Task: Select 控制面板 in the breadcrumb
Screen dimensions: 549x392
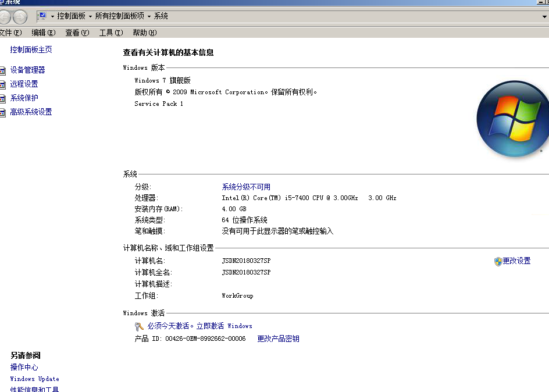Action: (x=71, y=16)
